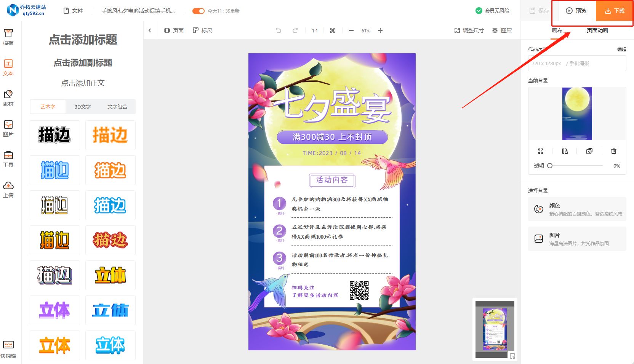Select TIME:2023 / 08 / 14 text

(x=332, y=153)
